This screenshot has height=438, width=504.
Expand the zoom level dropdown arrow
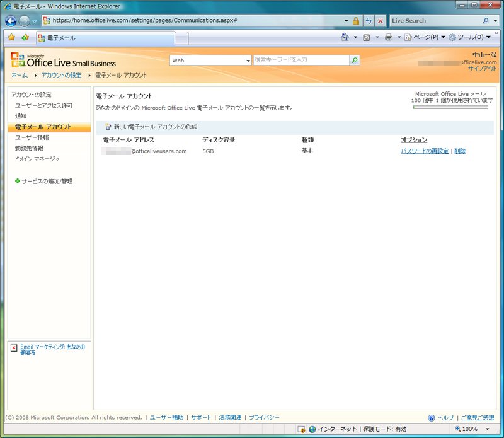click(487, 429)
